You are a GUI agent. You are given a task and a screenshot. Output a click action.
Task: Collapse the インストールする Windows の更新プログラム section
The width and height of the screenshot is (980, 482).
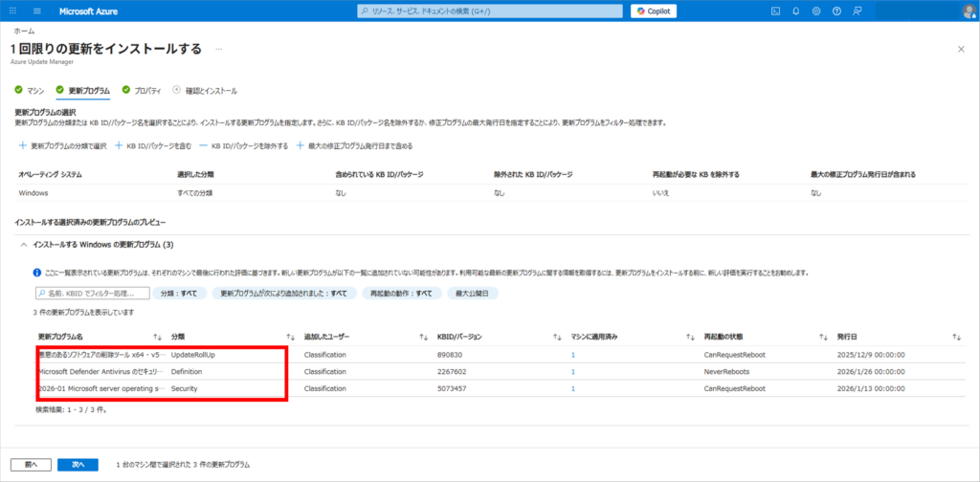tap(24, 245)
